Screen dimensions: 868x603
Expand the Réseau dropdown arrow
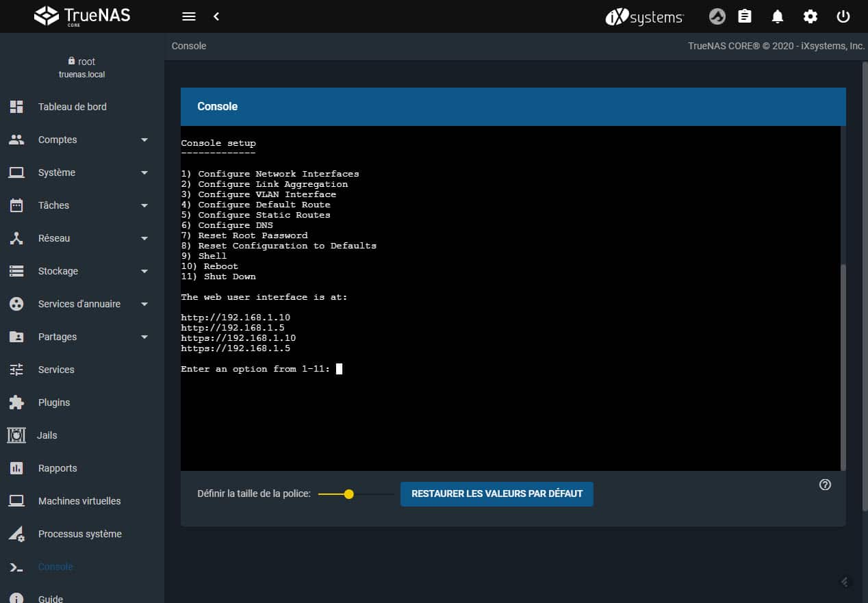tap(144, 238)
